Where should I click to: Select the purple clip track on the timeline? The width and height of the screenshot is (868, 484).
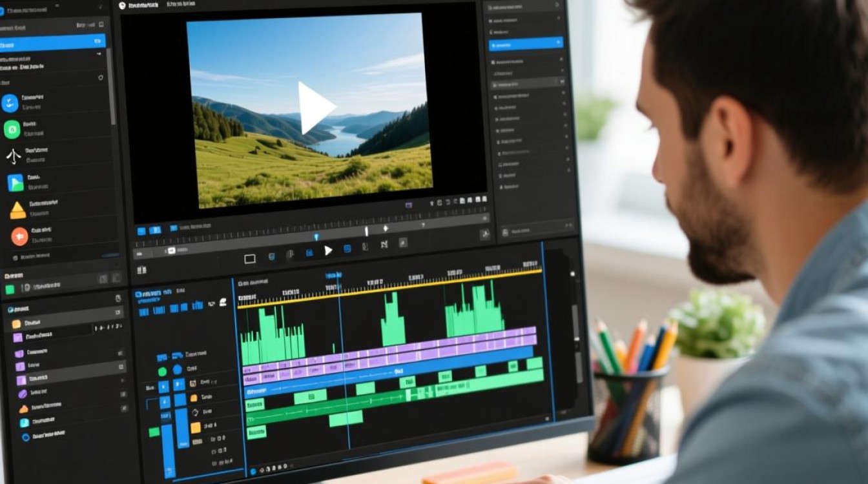tap(389, 352)
